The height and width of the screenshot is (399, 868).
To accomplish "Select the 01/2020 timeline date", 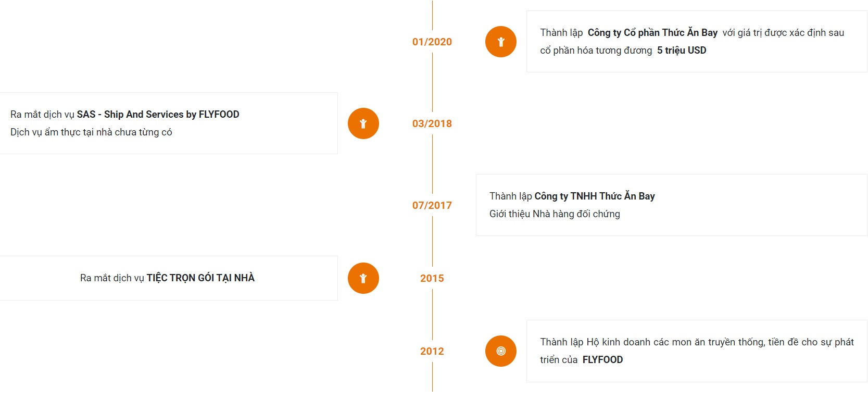I will [x=432, y=42].
